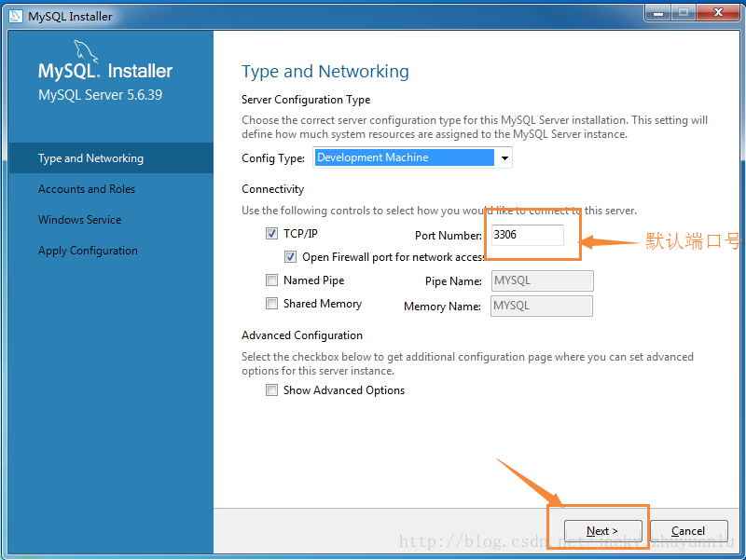
Task: Click the Memory Name field
Action: (542, 306)
